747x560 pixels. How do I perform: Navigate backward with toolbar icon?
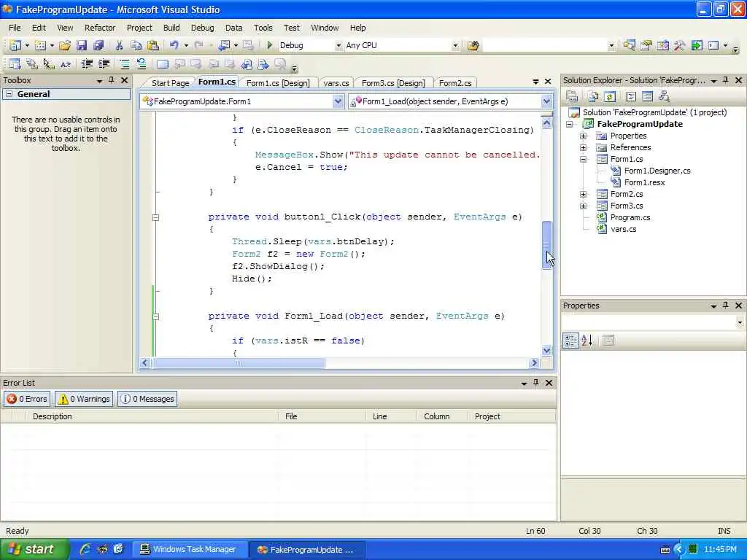[224, 45]
